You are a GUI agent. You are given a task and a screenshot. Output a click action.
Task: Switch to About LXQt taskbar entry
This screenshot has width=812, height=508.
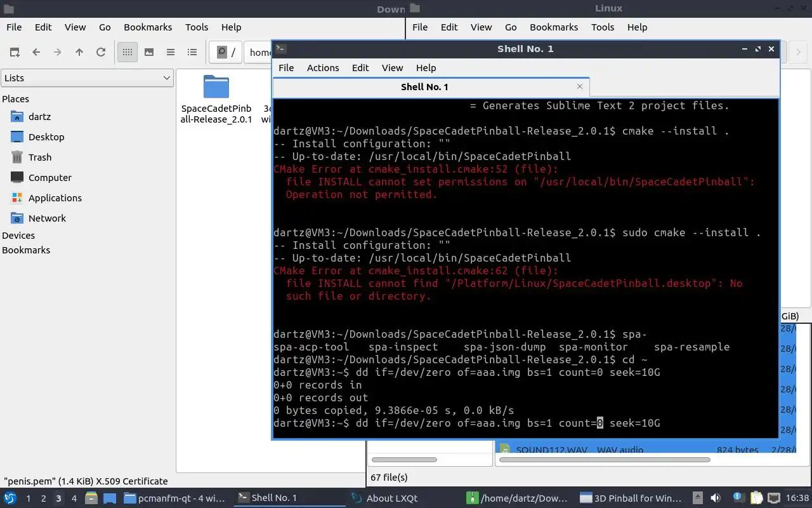click(403, 498)
